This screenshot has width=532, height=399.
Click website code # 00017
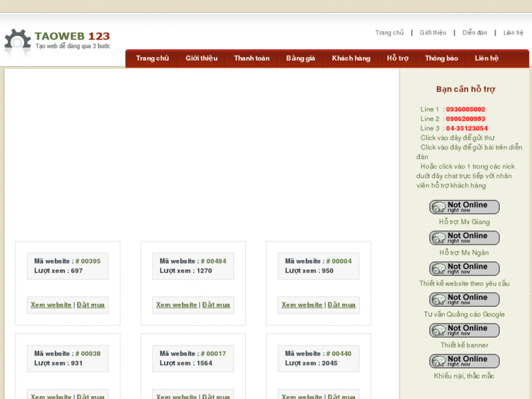214,354
